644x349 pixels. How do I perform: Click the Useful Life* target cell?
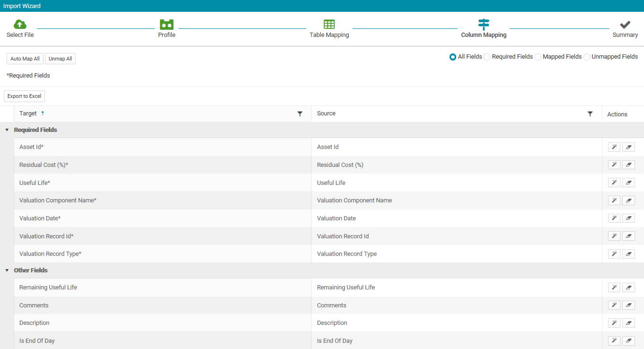point(163,183)
